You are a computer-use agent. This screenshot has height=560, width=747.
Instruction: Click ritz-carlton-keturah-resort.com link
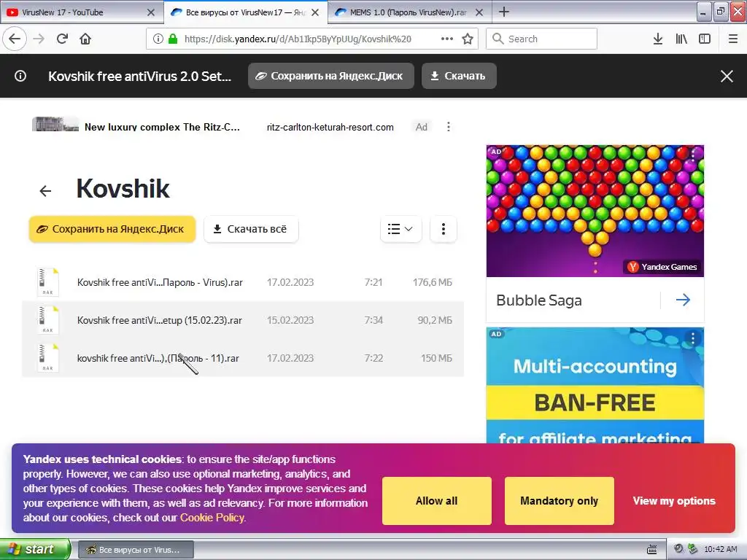click(330, 127)
